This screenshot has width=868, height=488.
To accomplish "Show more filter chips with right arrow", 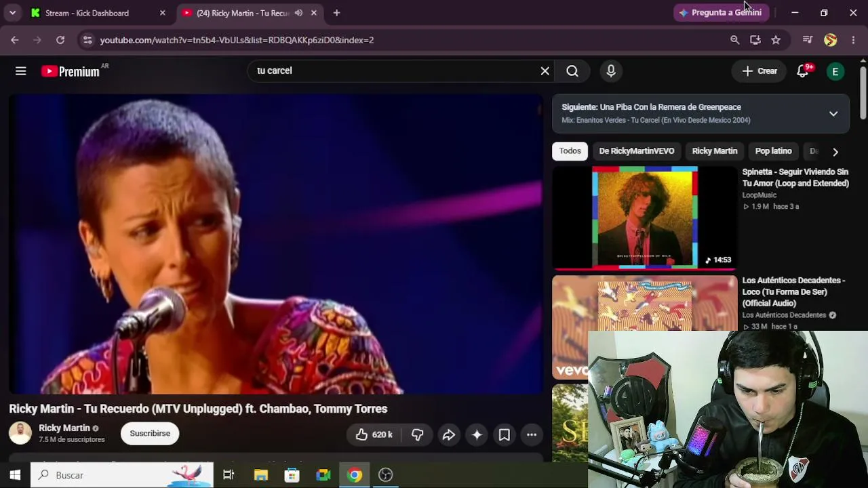I will [x=835, y=152].
